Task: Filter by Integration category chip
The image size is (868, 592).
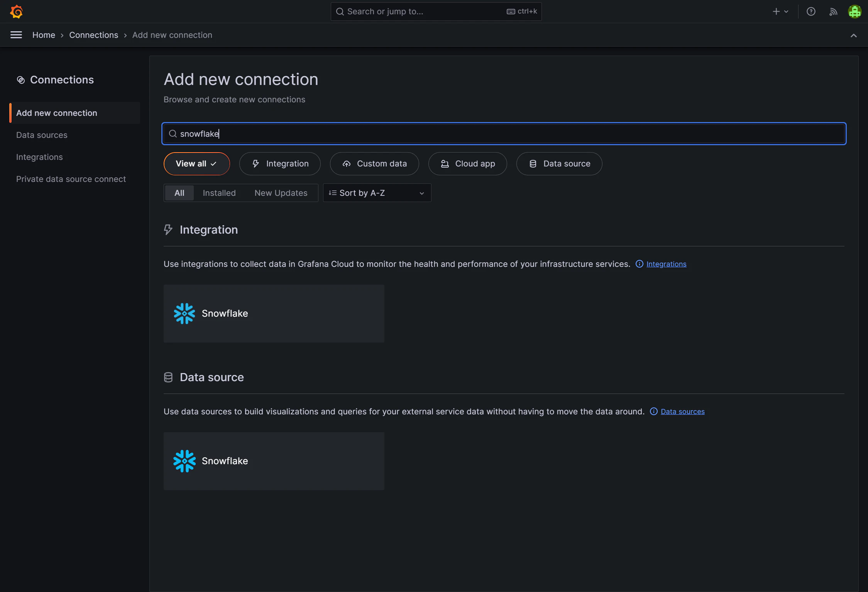Action: (280, 164)
